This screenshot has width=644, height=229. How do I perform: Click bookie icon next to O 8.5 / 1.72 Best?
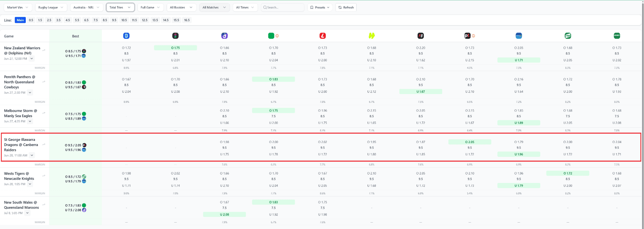pos(84,177)
